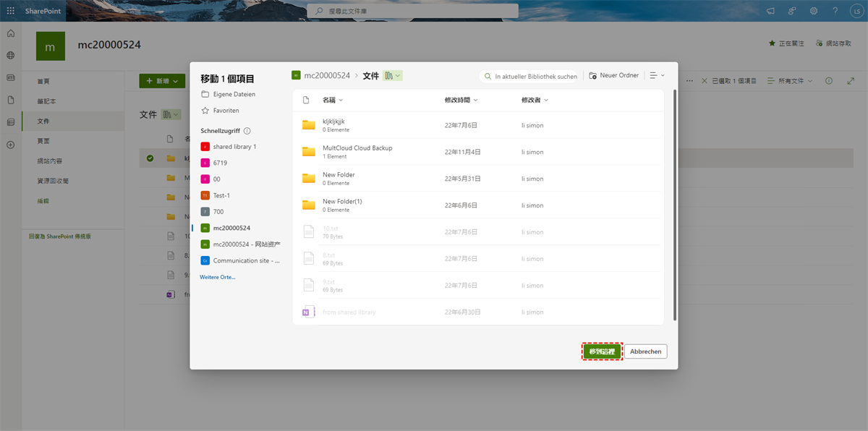
Task: Toggle the star Following button (正在關注)
Action: pos(785,43)
